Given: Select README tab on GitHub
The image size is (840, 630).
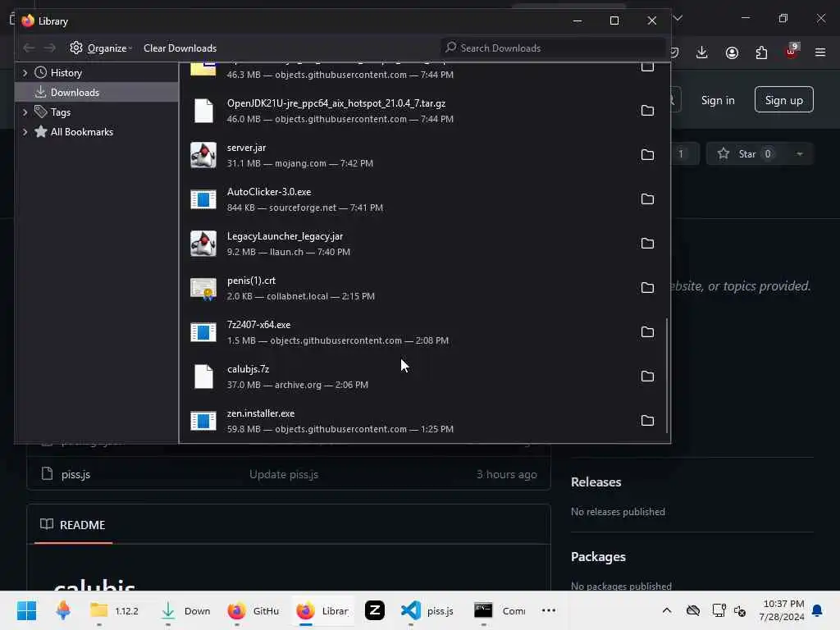Looking at the screenshot, I should pos(73,525).
